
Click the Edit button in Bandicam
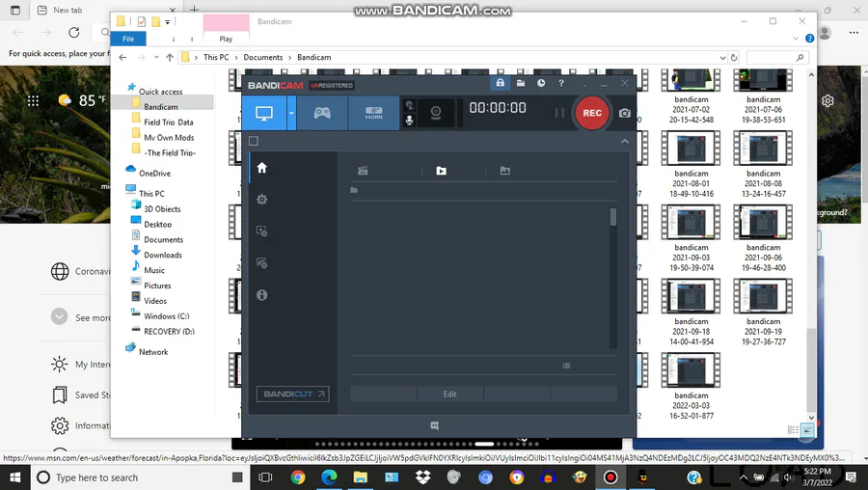click(x=449, y=395)
